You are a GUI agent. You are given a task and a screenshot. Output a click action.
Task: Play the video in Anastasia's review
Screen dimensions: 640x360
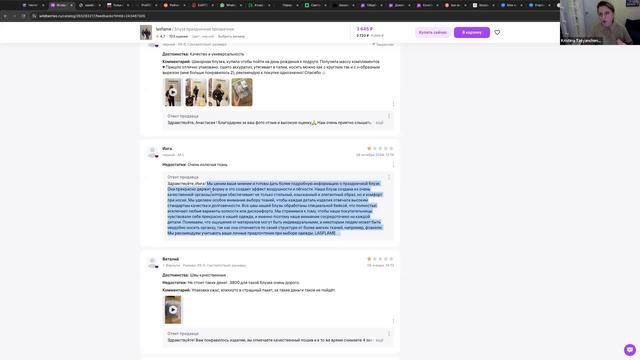[172, 92]
